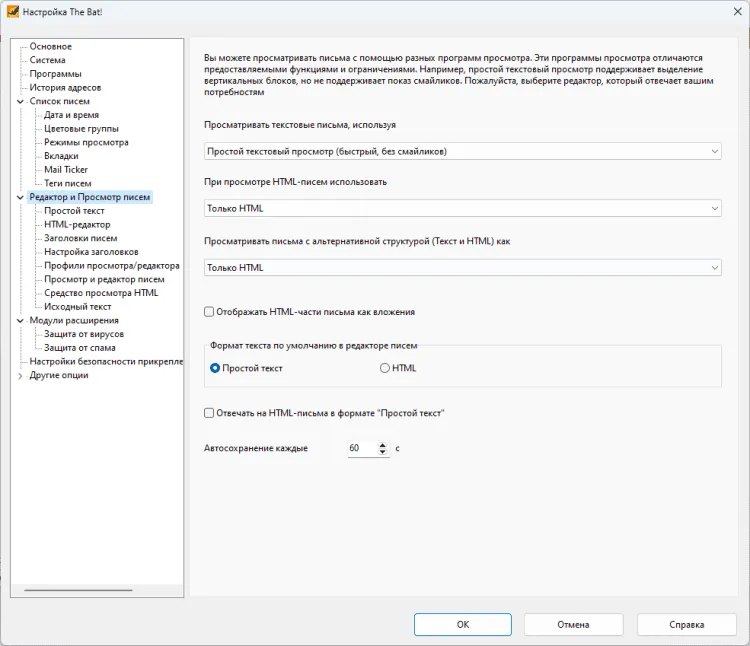Open Mail Ticker settings

66,170
